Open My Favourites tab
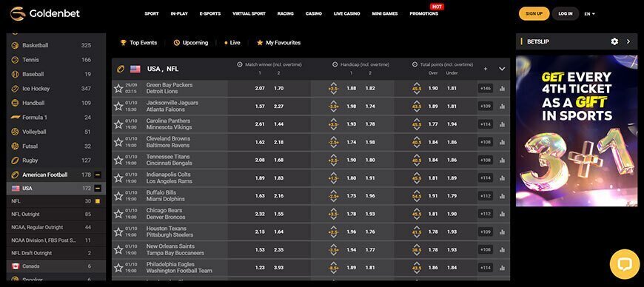The width and height of the screenshot is (644, 287). coord(279,43)
